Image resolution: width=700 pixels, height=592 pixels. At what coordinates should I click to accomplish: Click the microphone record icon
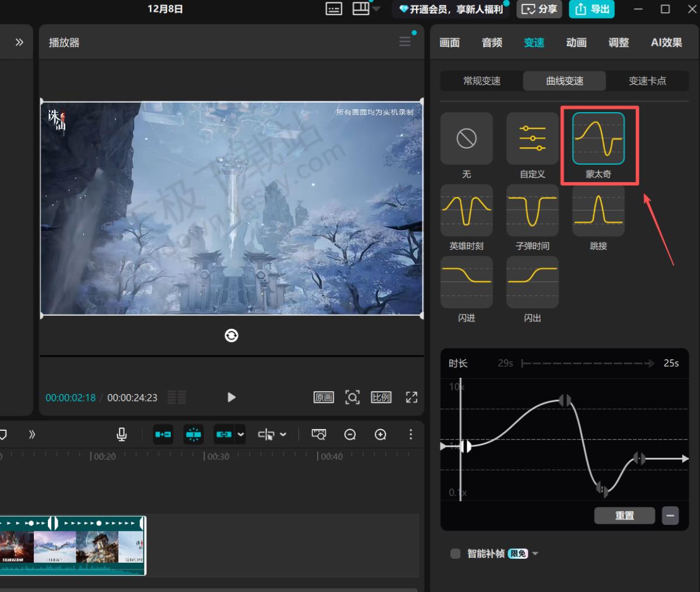[121, 434]
